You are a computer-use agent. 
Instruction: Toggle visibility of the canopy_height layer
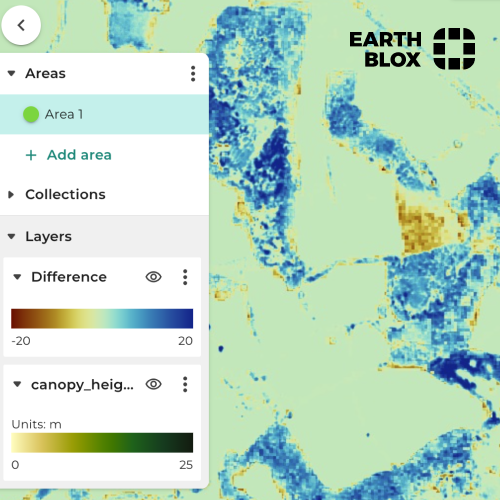click(x=154, y=384)
